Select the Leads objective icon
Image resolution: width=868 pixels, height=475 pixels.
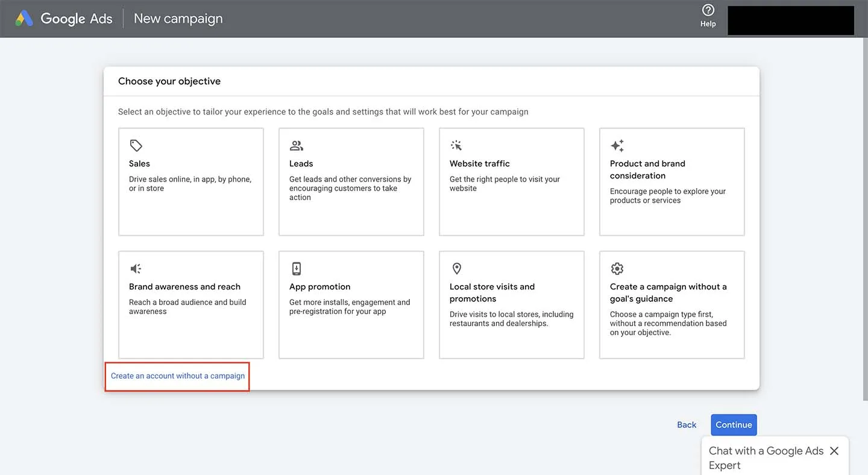point(296,145)
